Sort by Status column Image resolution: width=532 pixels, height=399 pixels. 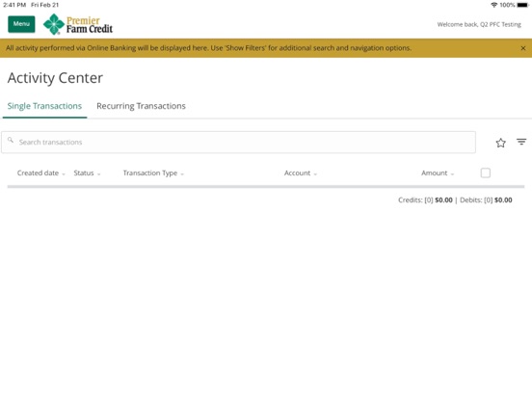point(87,173)
